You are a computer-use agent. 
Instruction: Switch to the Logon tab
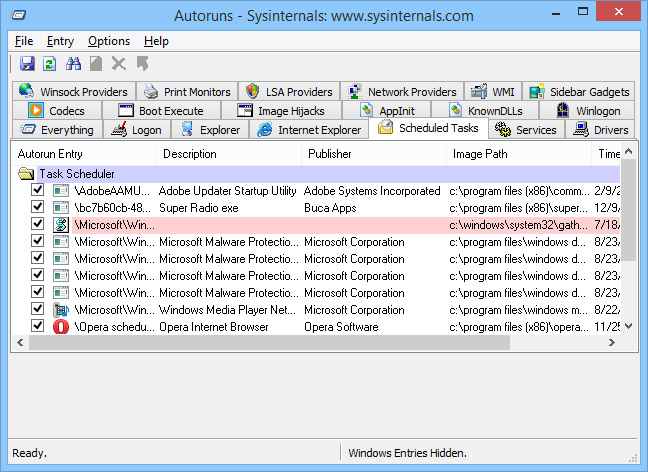[x=137, y=130]
